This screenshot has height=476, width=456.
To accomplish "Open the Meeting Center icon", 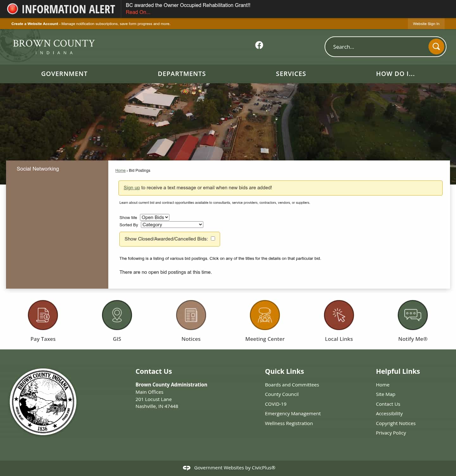I will coord(265,315).
